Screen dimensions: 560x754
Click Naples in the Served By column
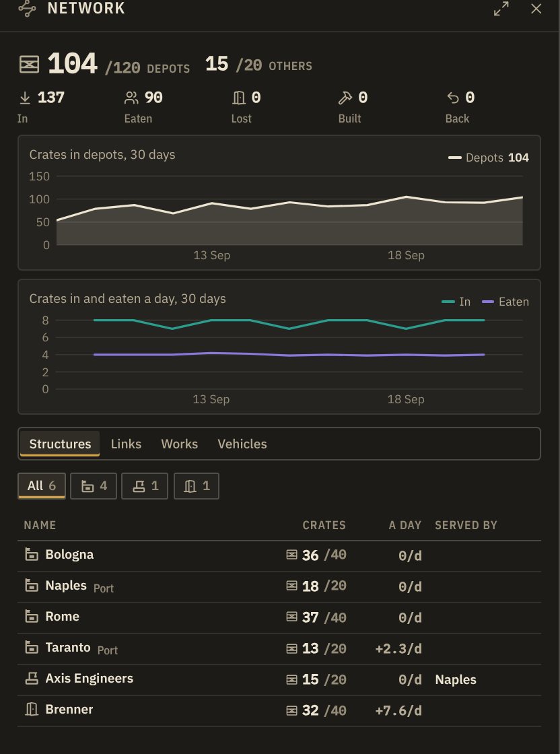[456, 679]
